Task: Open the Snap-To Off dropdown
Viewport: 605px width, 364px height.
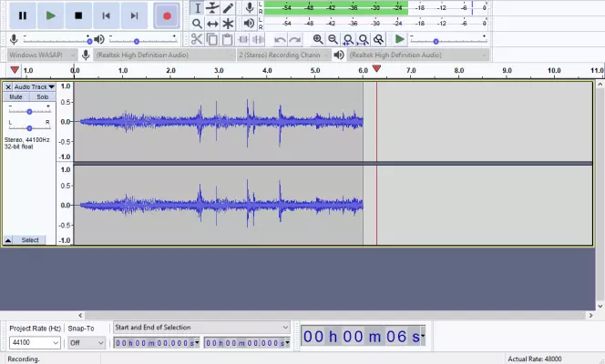Action: 87,342
